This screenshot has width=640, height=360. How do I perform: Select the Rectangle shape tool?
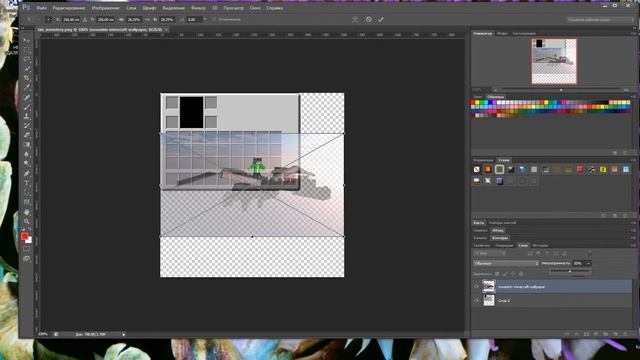[x=27, y=202]
